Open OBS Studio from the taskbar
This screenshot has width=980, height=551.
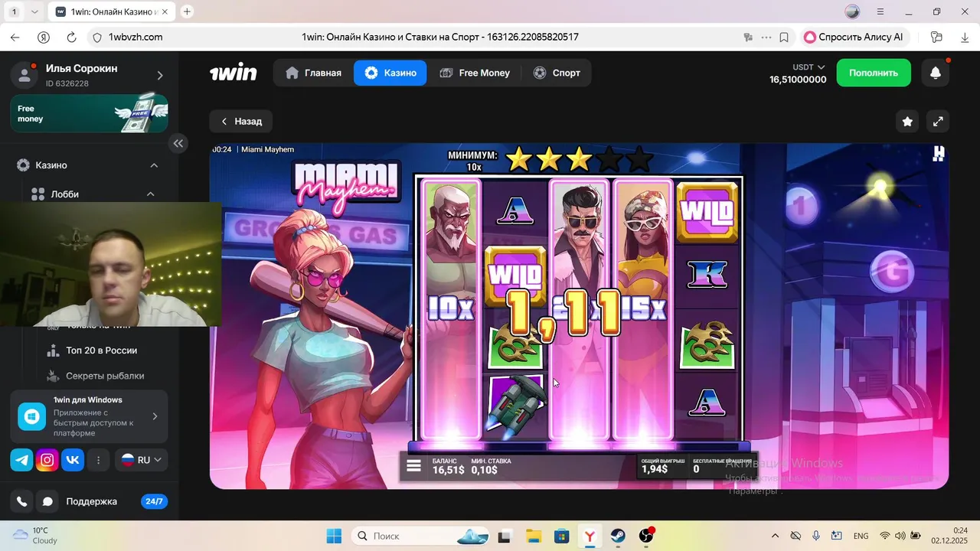[646, 536]
